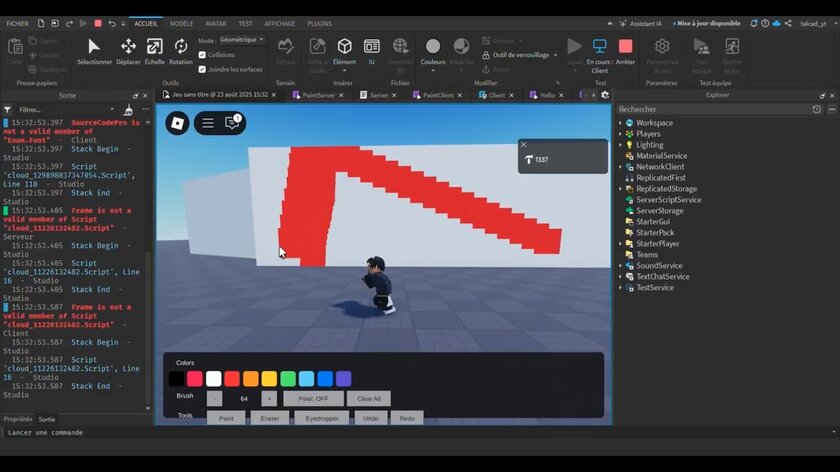Expand the SoundService node
Viewport: 840px width, 472px height.
pos(620,266)
